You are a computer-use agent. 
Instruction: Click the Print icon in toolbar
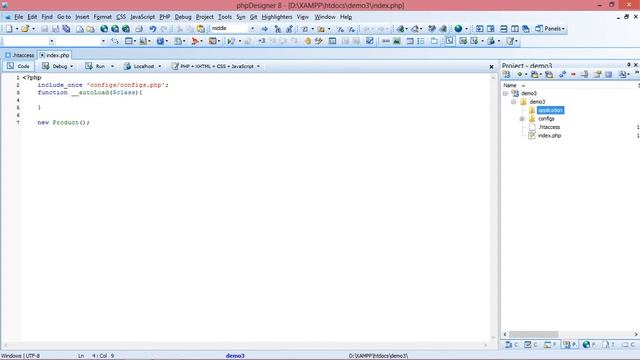click(x=139, y=29)
